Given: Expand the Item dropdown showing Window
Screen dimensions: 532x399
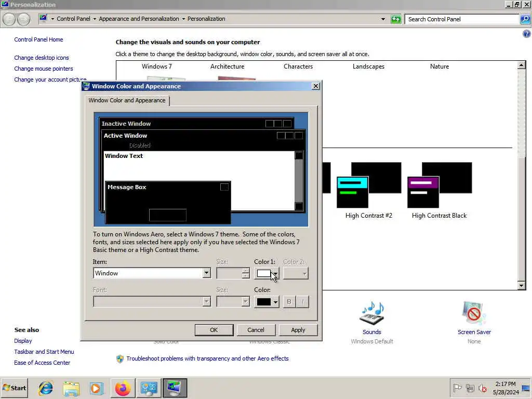Looking at the screenshot, I should tap(206, 273).
